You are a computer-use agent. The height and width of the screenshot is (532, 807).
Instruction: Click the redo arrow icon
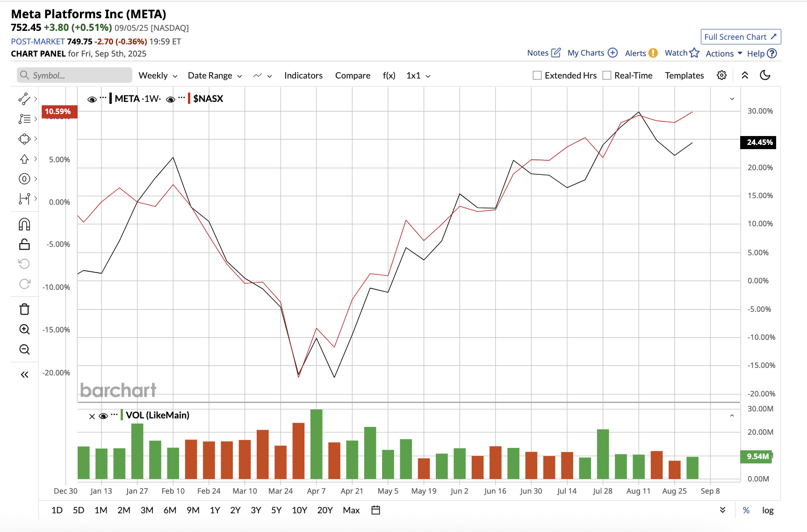click(24, 284)
